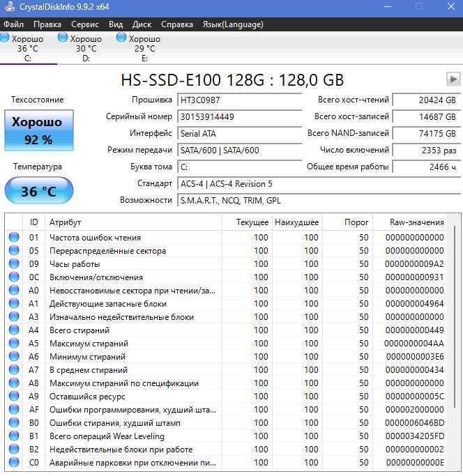
Task: Click status icon of attribute 09 Часы работы
Action: click(x=14, y=264)
